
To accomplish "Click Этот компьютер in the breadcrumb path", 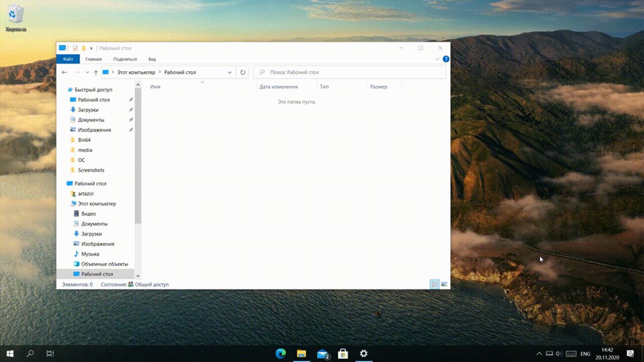I will (136, 72).
